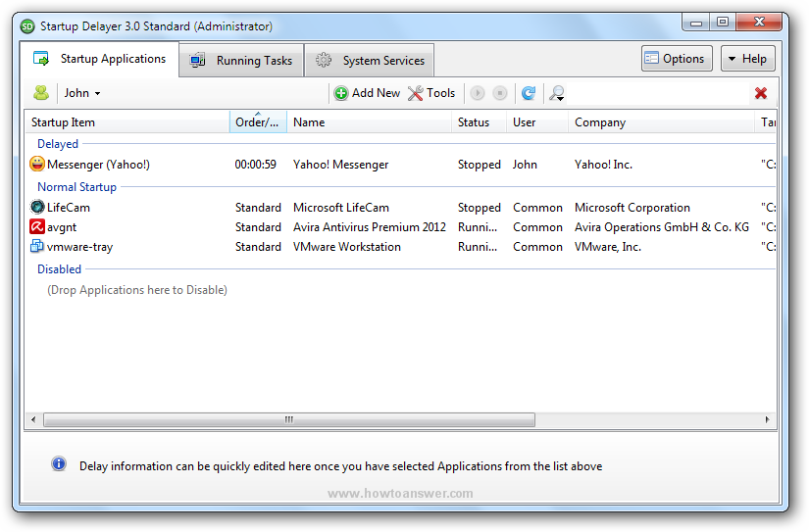The height and width of the screenshot is (532, 809).
Task: Click the Microsoft LifeCam name cell
Action: [x=341, y=208]
